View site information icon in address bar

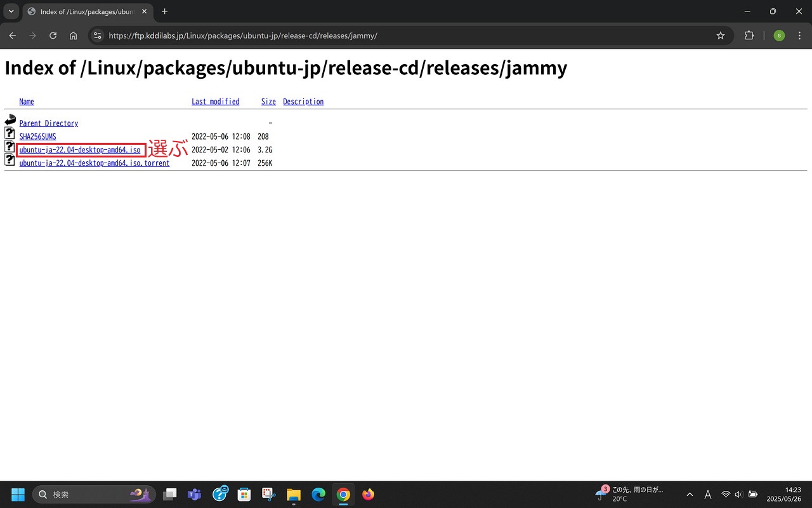point(98,36)
